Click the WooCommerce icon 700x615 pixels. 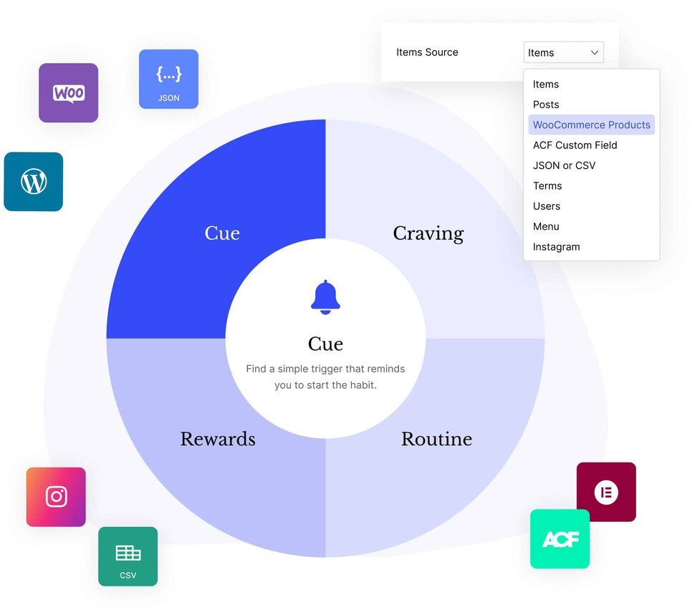pos(68,93)
